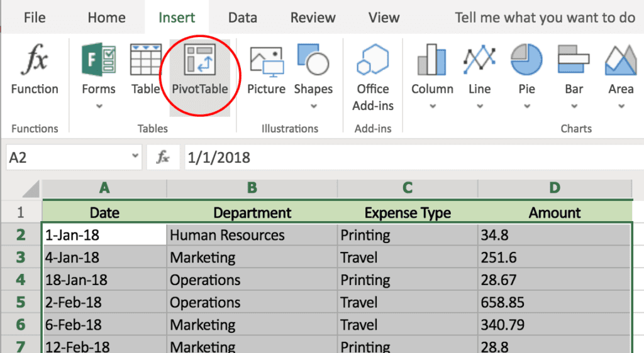The height and width of the screenshot is (353, 644).
Task: Select the Human Resources cell
Action: [252, 236]
